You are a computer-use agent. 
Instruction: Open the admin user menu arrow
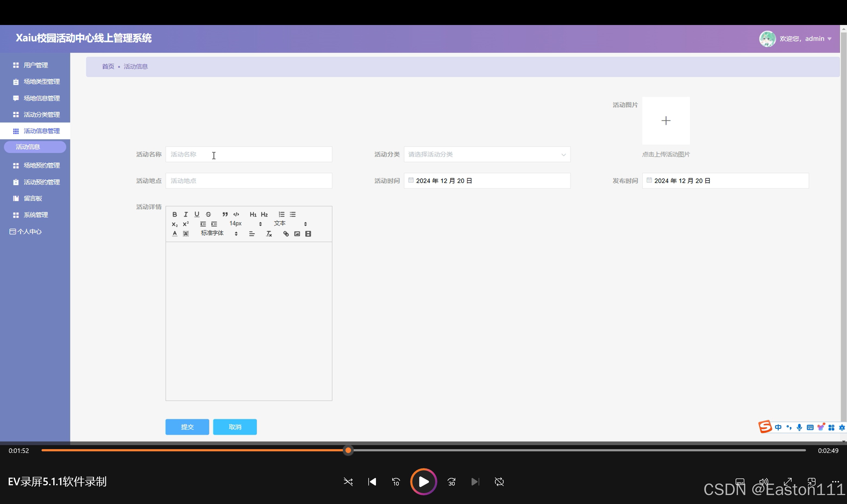[x=829, y=39]
